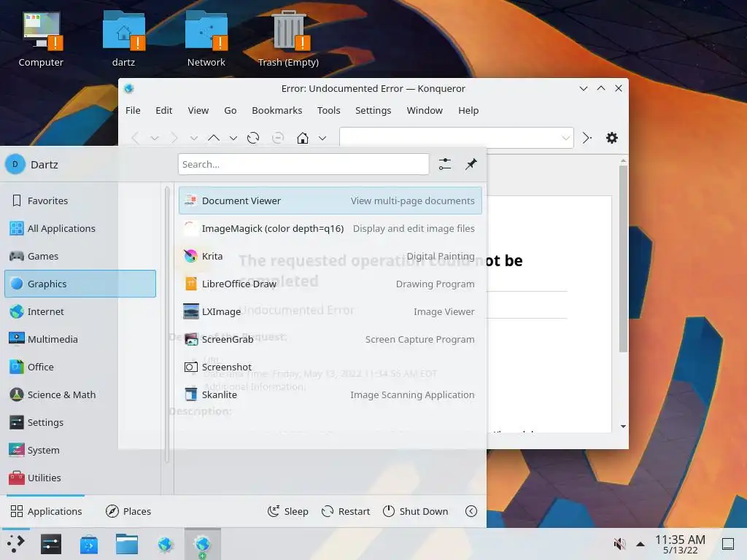Click the launcher configure sliders icon
The width and height of the screenshot is (747, 560).
tap(444, 164)
